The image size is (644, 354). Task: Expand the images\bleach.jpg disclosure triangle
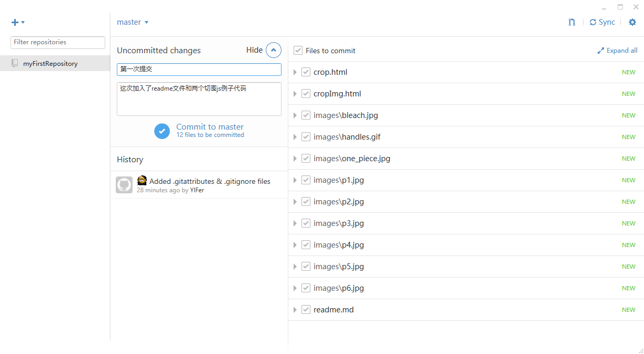point(295,115)
